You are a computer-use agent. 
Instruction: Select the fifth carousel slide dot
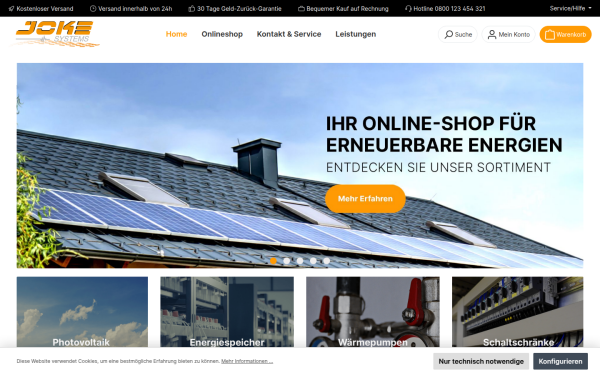coord(326,261)
